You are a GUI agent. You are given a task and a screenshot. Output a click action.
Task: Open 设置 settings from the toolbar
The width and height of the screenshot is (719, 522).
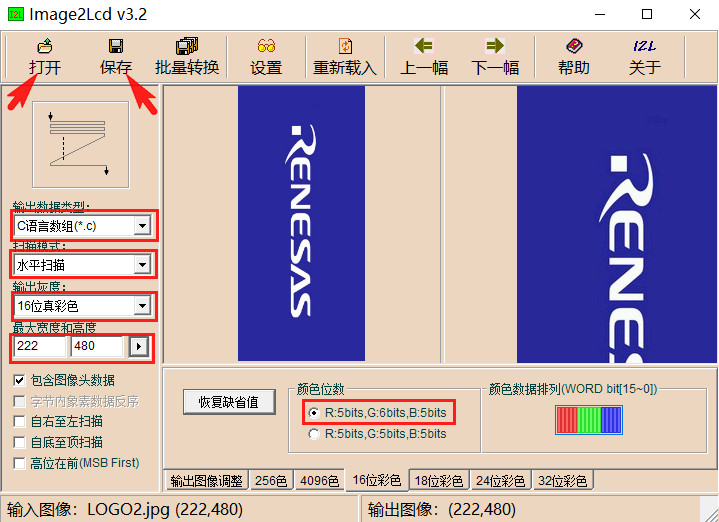(x=266, y=57)
